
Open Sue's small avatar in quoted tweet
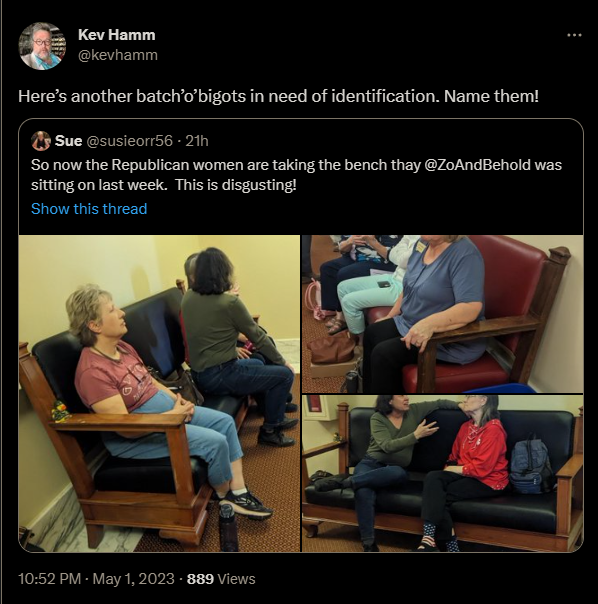[x=41, y=141]
